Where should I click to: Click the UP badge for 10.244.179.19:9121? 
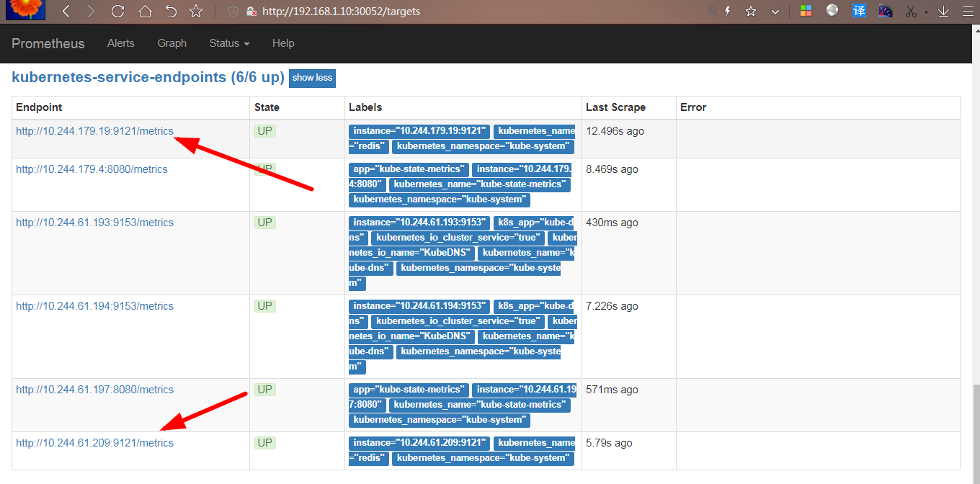tap(265, 131)
